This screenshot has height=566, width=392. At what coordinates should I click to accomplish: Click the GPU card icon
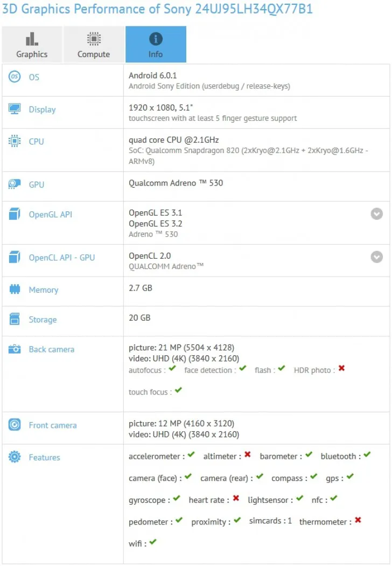15,184
